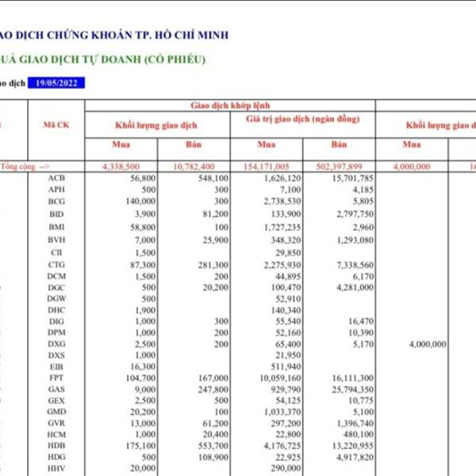Select BVH sell value 1,293,080
476x476 pixels.
tap(355, 240)
